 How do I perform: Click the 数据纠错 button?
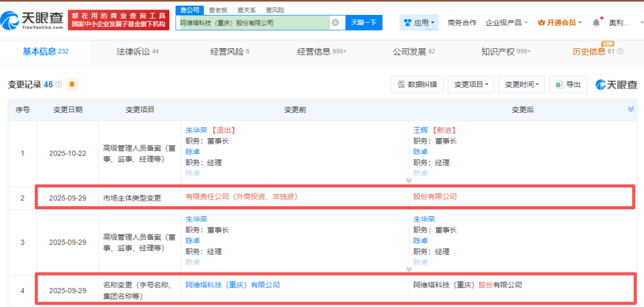pos(417,85)
